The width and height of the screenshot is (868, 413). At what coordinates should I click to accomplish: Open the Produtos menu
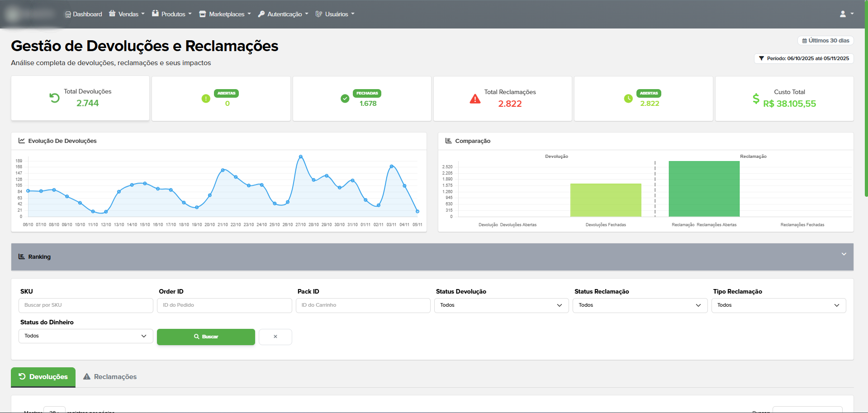point(171,14)
